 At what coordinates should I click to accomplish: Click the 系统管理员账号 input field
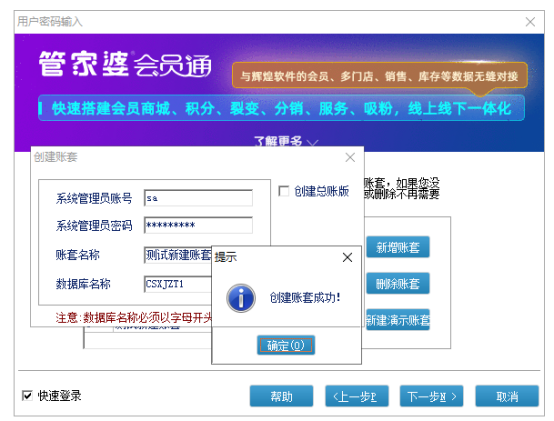(x=198, y=198)
